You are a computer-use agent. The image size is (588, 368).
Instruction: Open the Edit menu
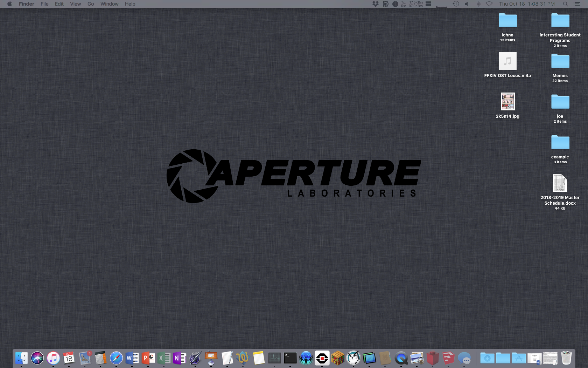(59, 4)
